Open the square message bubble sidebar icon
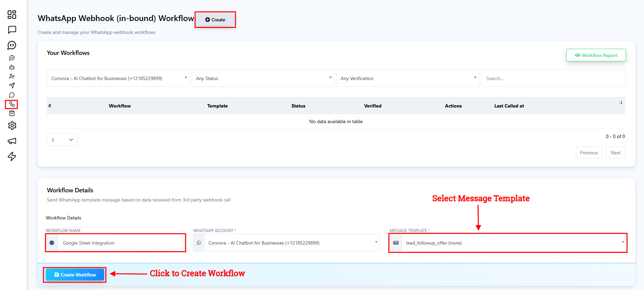The width and height of the screenshot is (644, 290). [x=12, y=30]
